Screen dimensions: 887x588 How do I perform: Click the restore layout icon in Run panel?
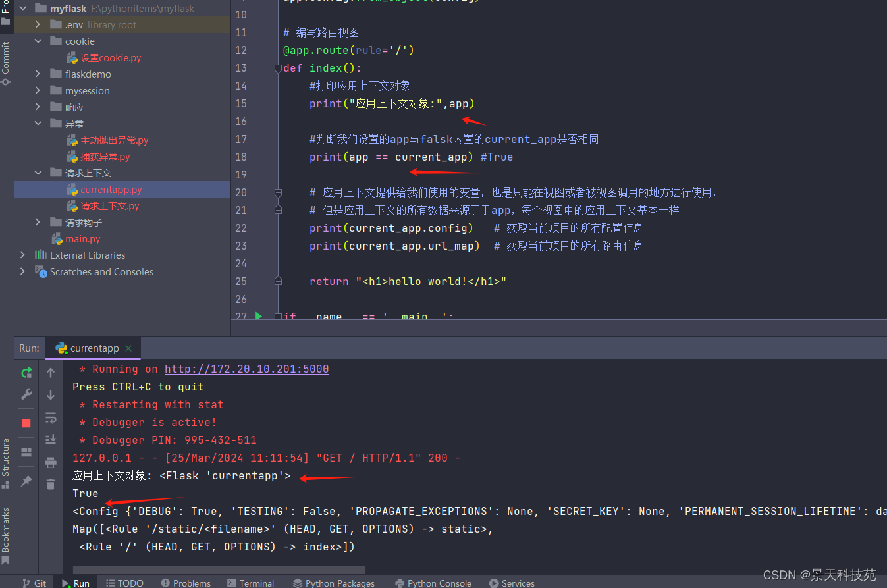click(x=26, y=452)
